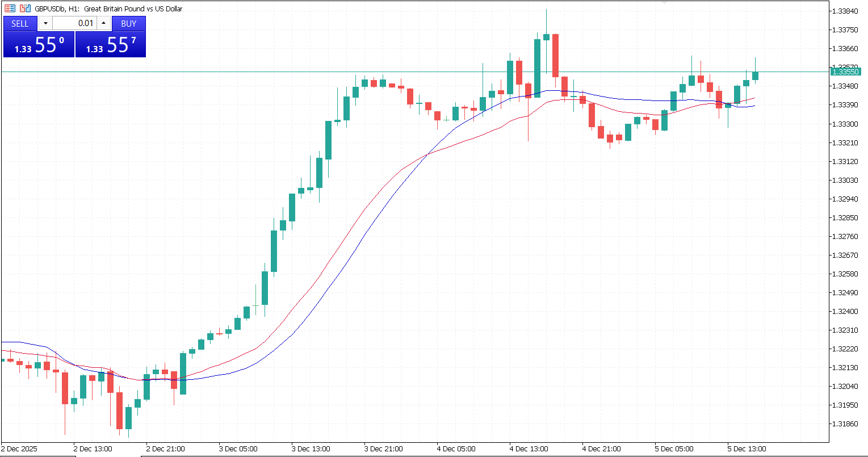Decrease lot volume with the down arrow

coord(45,23)
